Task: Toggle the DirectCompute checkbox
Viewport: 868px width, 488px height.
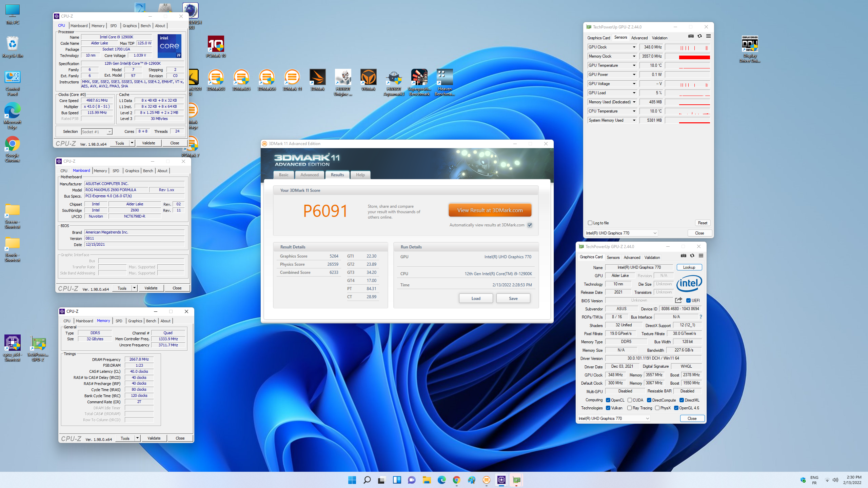Action: pos(649,400)
